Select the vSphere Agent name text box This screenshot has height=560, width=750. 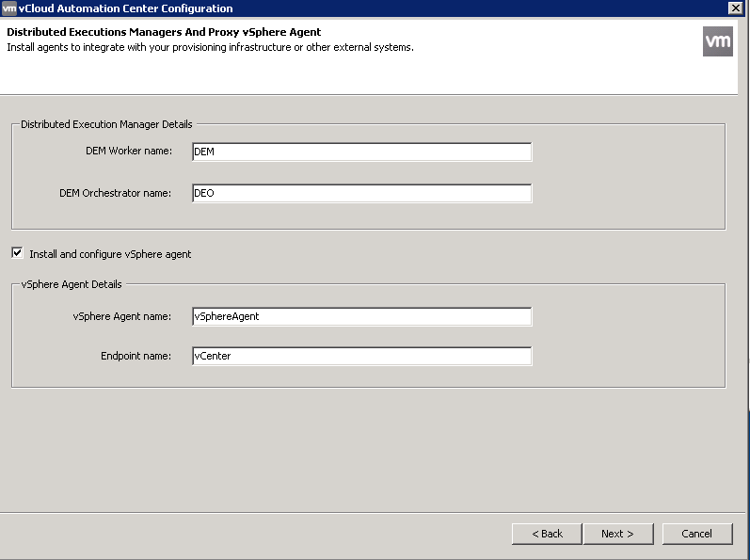pos(361,316)
